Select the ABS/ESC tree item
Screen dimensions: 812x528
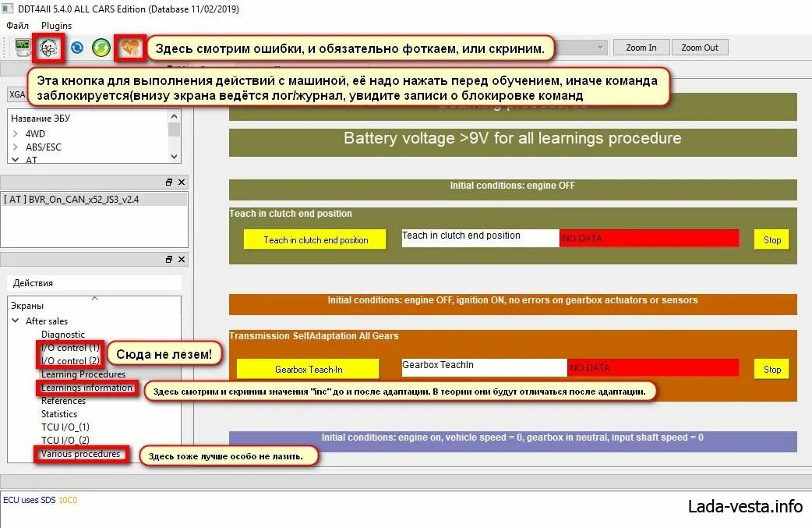pos(44,147)
